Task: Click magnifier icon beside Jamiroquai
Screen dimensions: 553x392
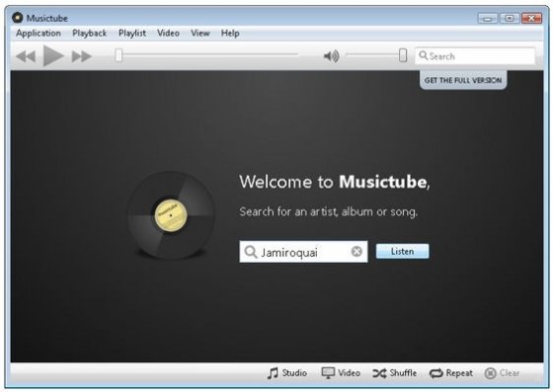Action: [251, 252]
